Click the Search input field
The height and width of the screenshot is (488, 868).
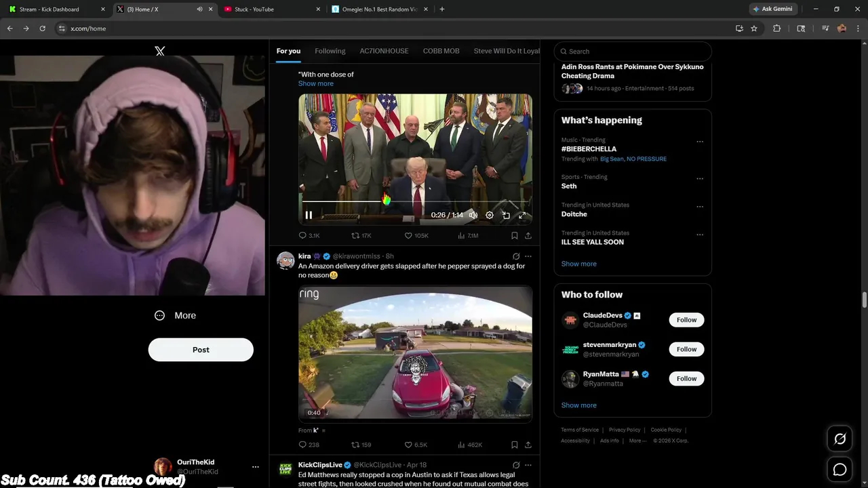pos(633,51)
